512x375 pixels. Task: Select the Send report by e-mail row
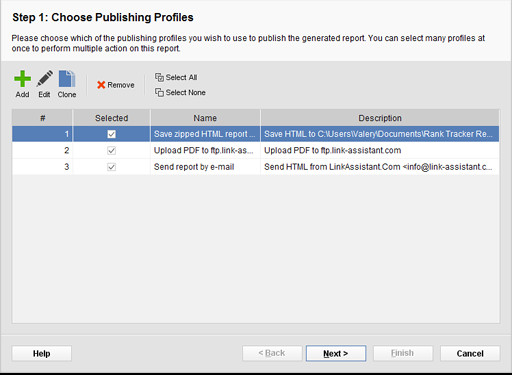(x=256, y=167)
